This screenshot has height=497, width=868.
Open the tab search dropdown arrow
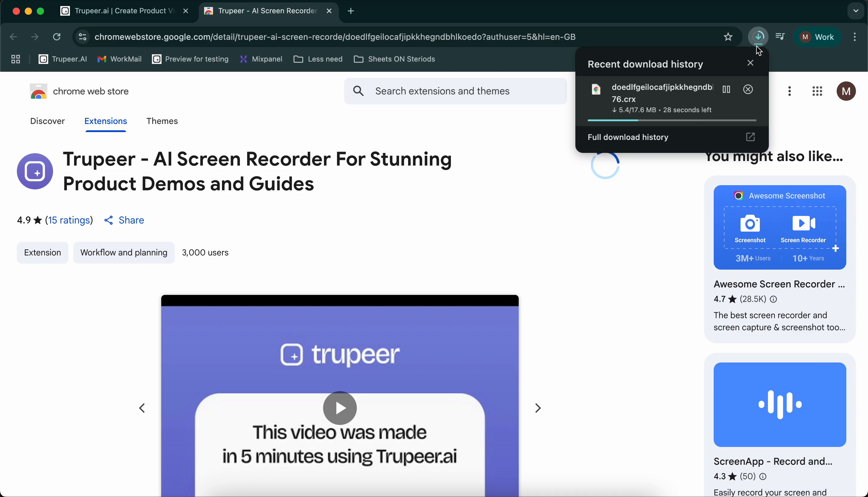point(855,11)
